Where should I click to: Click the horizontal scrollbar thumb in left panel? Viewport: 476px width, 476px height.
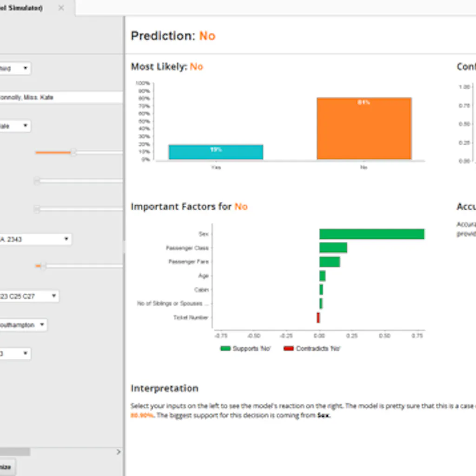click(15, 452)
